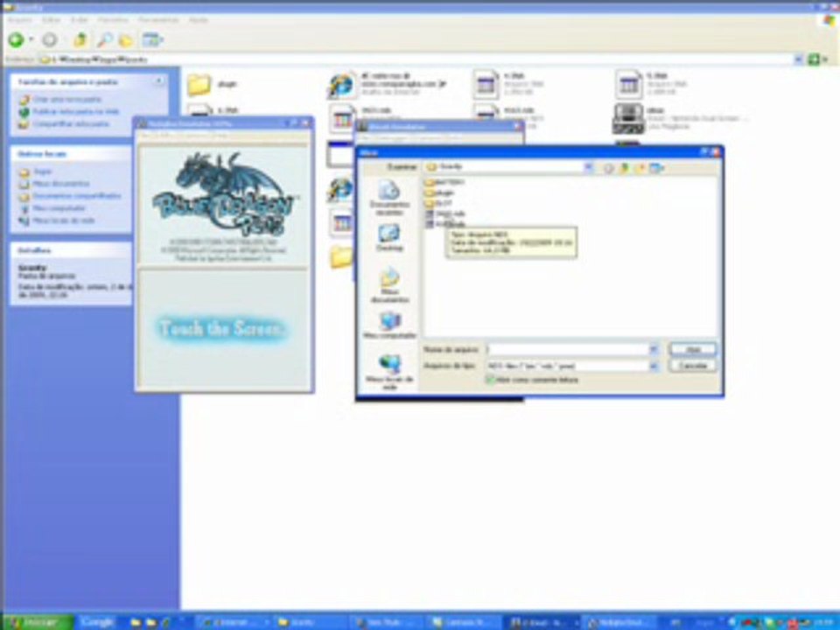The image size is (840, 630).
Task: Open the Favoritos menu in Explorer
Action: pos(113,20)
